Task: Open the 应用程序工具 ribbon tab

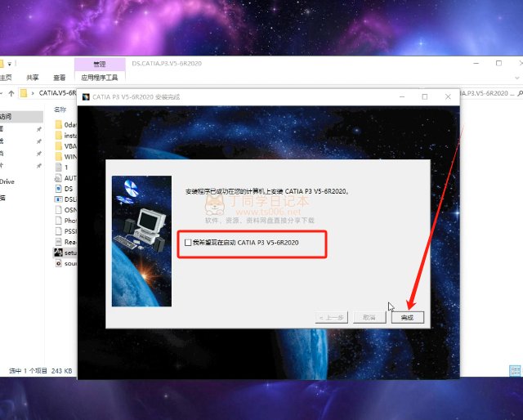Action: pyautogui.click(x=100, y=78)
